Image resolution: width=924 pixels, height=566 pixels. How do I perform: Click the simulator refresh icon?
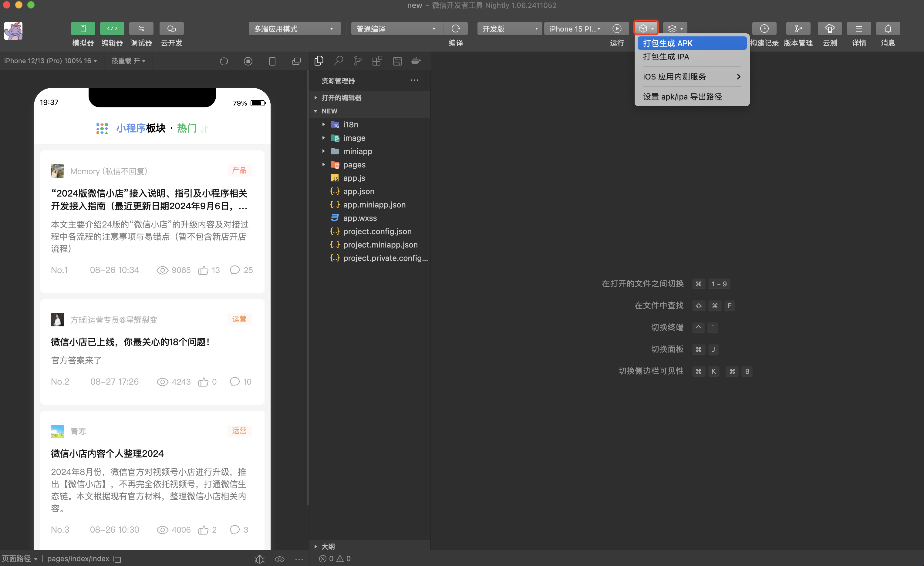(x=224, y=61)
